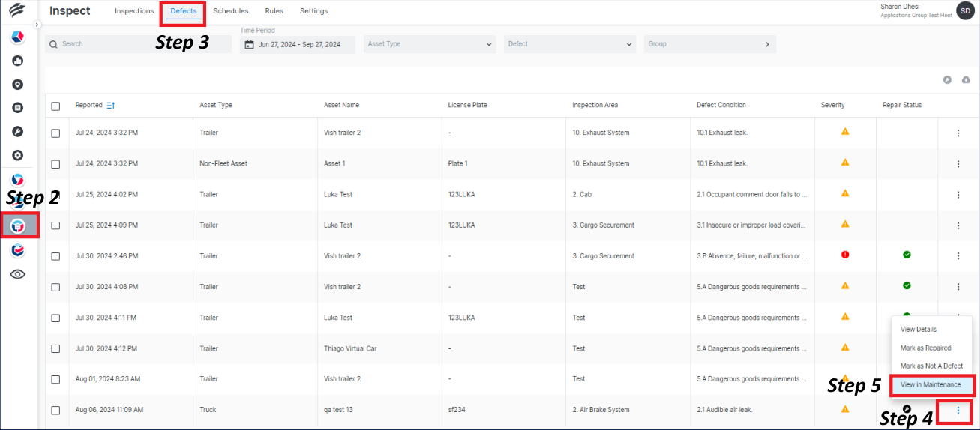Open the bar chart dashboard sidebar icon
The height and width of the screenshot is (430, 980).
click(x=18, y=61)
